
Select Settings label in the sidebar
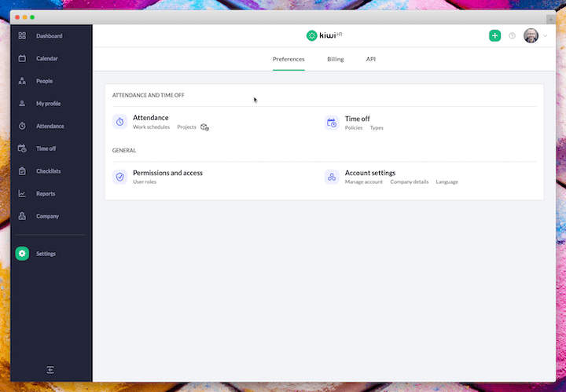[46, 254]
